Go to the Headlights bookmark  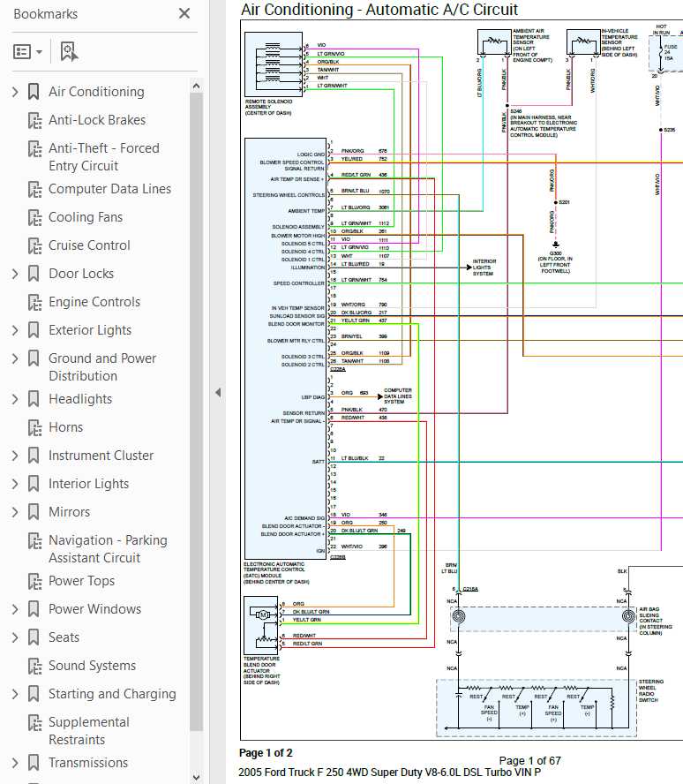point(80,399)
